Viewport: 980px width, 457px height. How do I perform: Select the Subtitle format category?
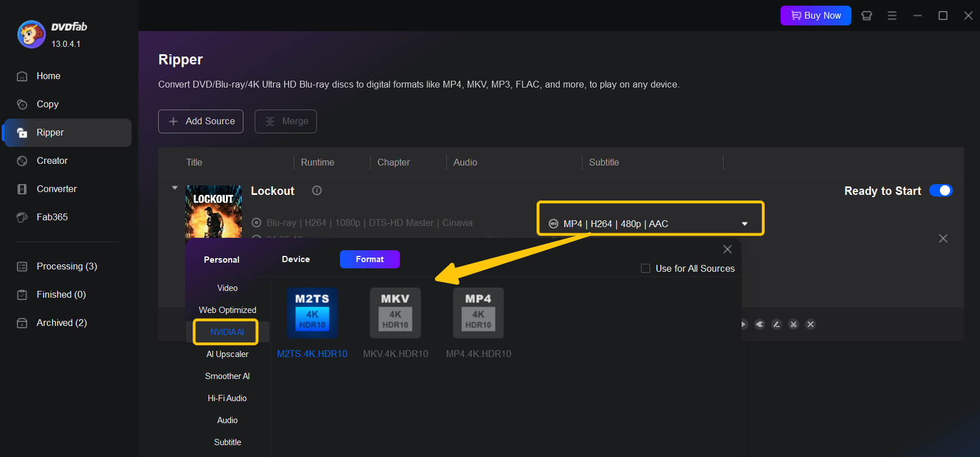[228, 442]
